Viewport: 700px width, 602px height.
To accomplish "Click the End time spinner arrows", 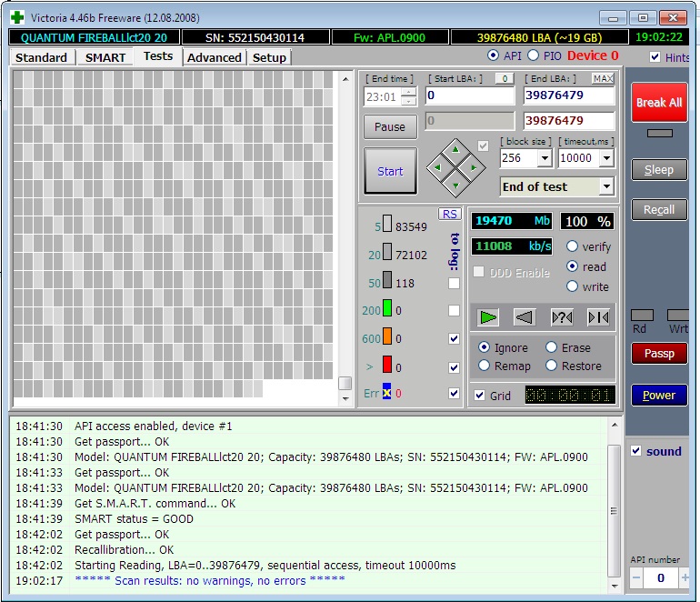I will (408, 96).
